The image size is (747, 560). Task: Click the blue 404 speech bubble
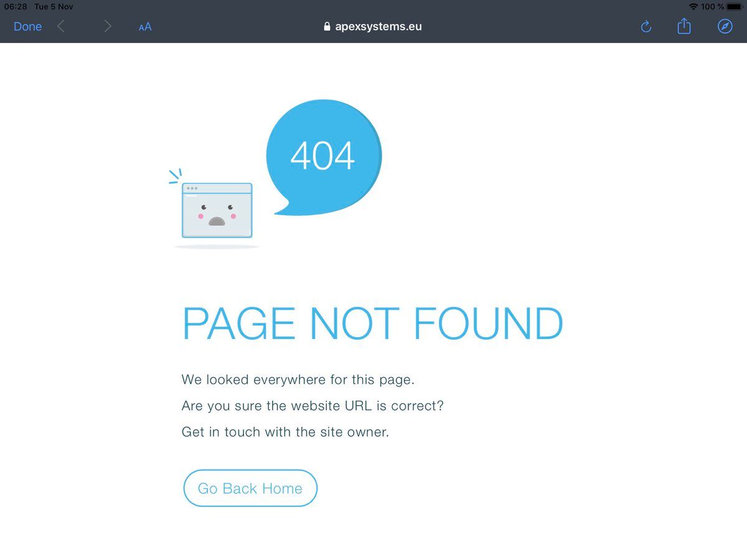[324, 157]
